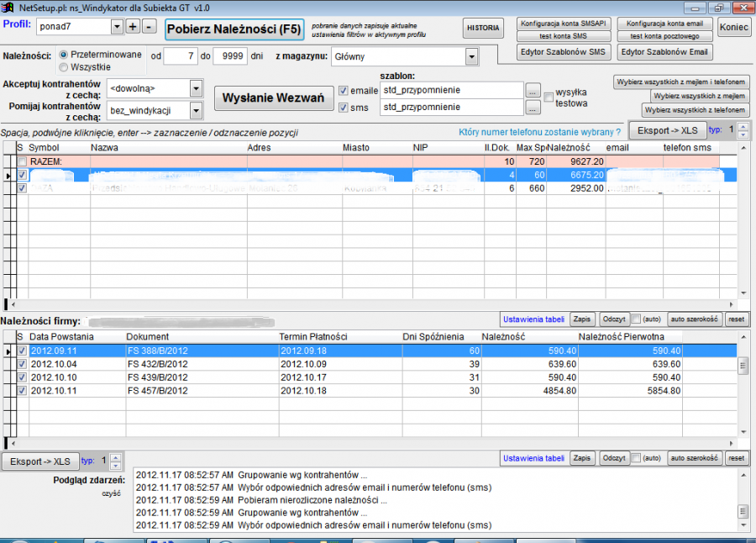This screenshot has width=756, height=543.
Task: Run test konta pocztowego
Action: point(665,36)
